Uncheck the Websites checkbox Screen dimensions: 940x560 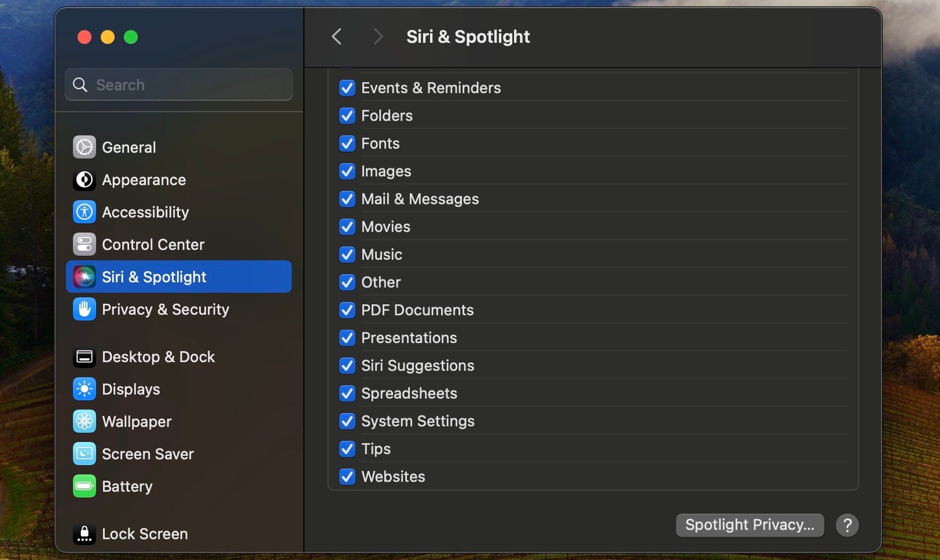(347, 477)
